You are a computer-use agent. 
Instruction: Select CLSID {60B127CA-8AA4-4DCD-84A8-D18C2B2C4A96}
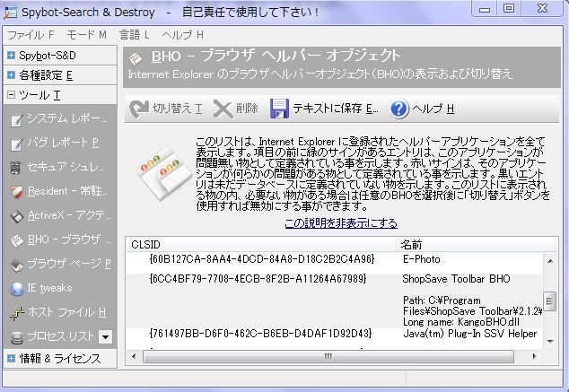pos(262,259)
